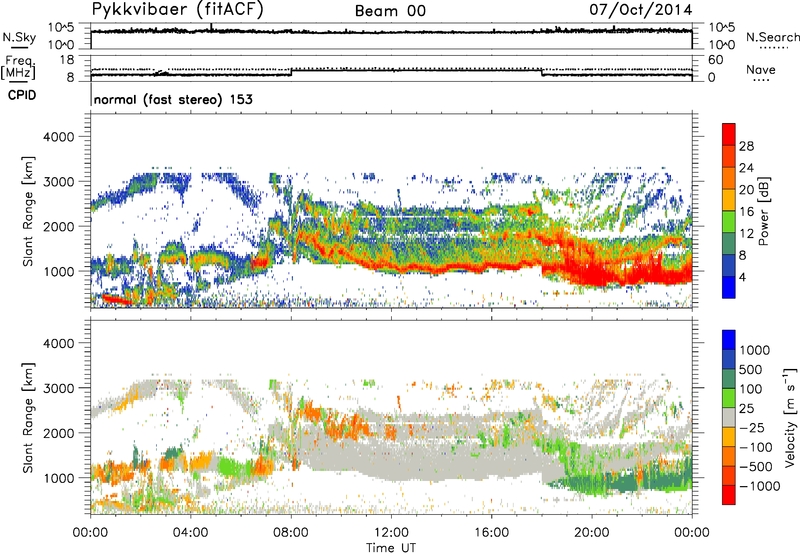800x554 pixels.
Task: Click the "2000" tick of the velocity panel
Action: pyautogui.click(x=58, y=433)
